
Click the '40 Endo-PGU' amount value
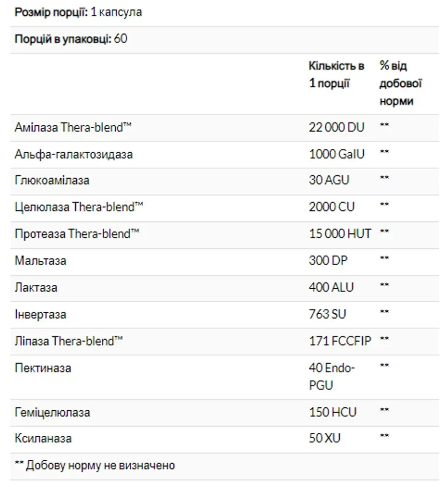point(332,376)
